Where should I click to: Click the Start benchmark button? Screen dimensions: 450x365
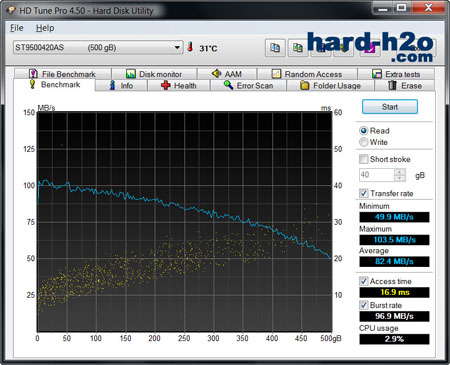click(x=390, y=107)
